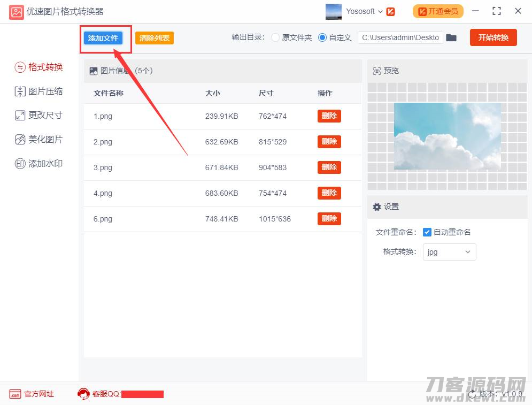Click the 格式转换 circular swap icon
Viewport: 532px width, 405px height.
20,67
